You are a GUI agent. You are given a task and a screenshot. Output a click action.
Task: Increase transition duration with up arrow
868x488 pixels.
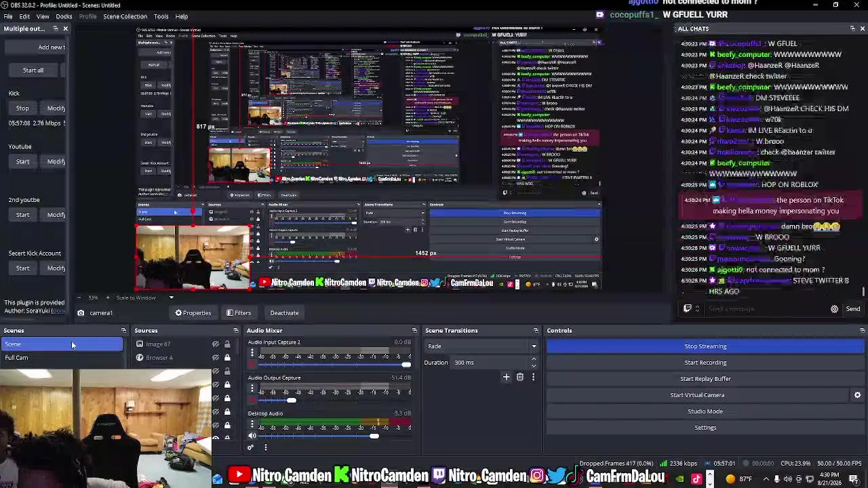click(x=534, y=359)
